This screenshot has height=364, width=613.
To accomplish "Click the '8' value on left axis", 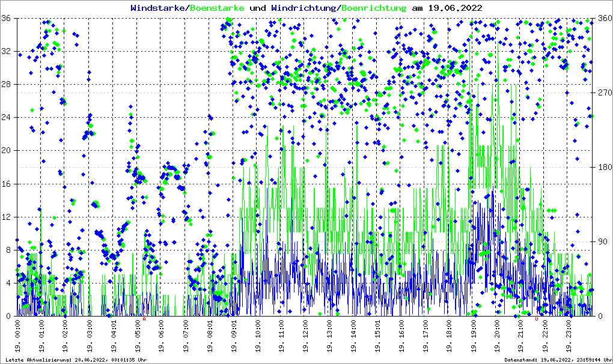I will (10, 250).
